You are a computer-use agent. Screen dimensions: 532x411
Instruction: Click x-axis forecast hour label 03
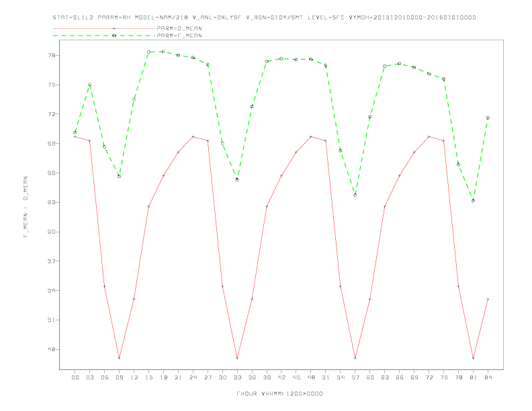tap(89, 377)
